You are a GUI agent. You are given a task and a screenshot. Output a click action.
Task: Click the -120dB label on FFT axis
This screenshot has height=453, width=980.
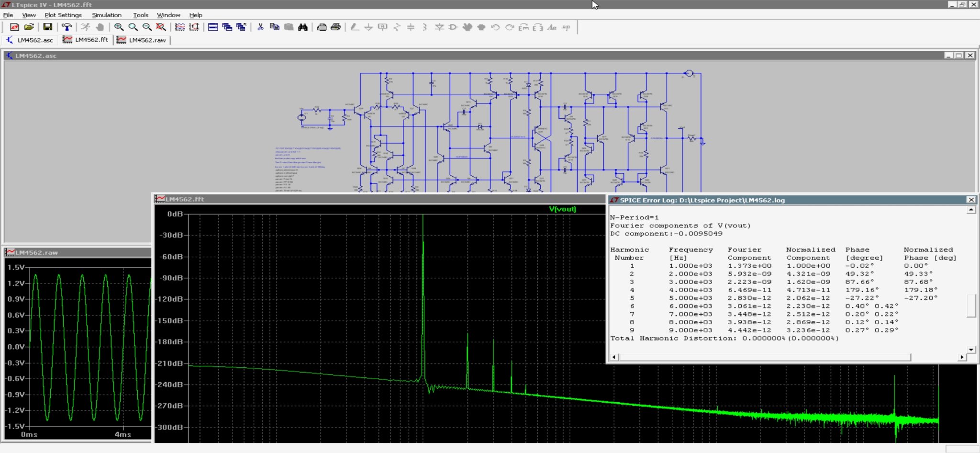coord(170,299)
